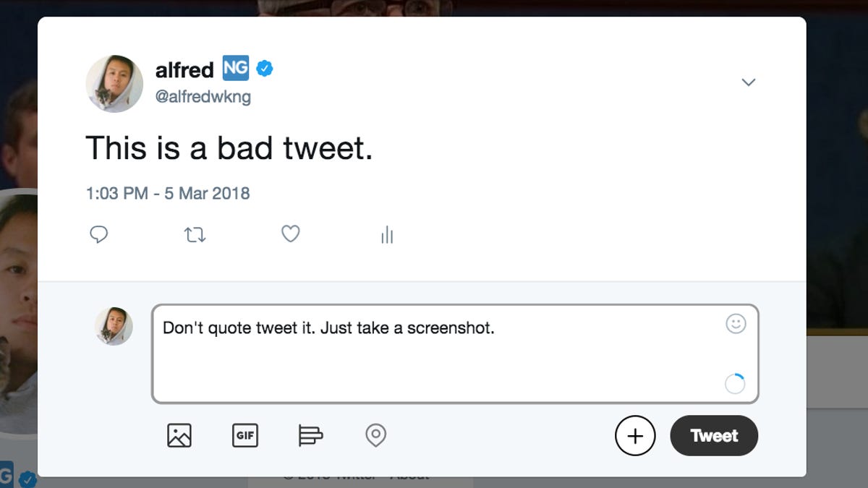Open the tweet activity analytics icon

[x=387, y=234]
